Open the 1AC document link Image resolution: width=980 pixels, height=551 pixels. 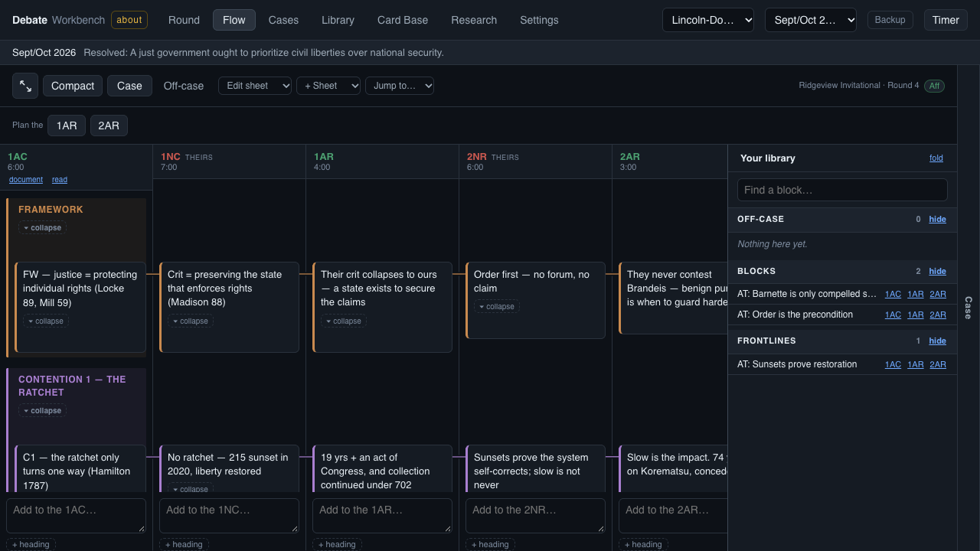point(26,180)
